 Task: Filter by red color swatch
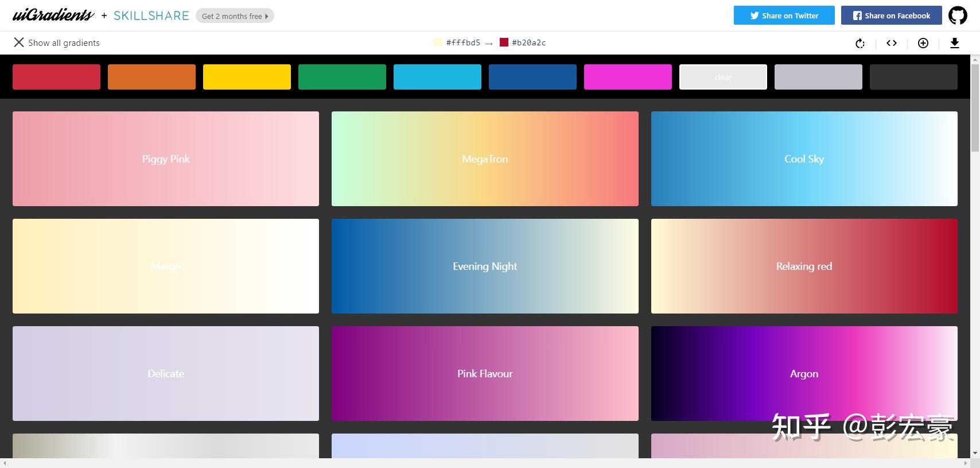[x=56, y=77]
